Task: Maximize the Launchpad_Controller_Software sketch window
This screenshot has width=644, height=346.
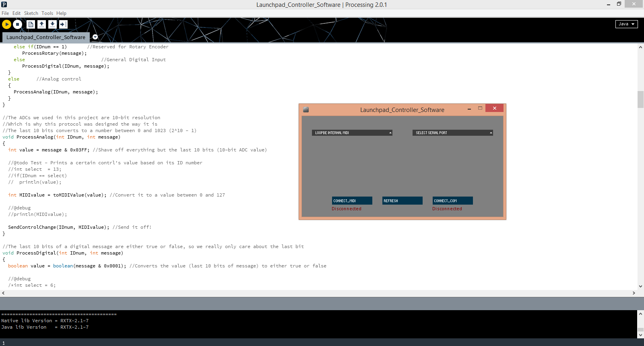Action: pos(480,108)
